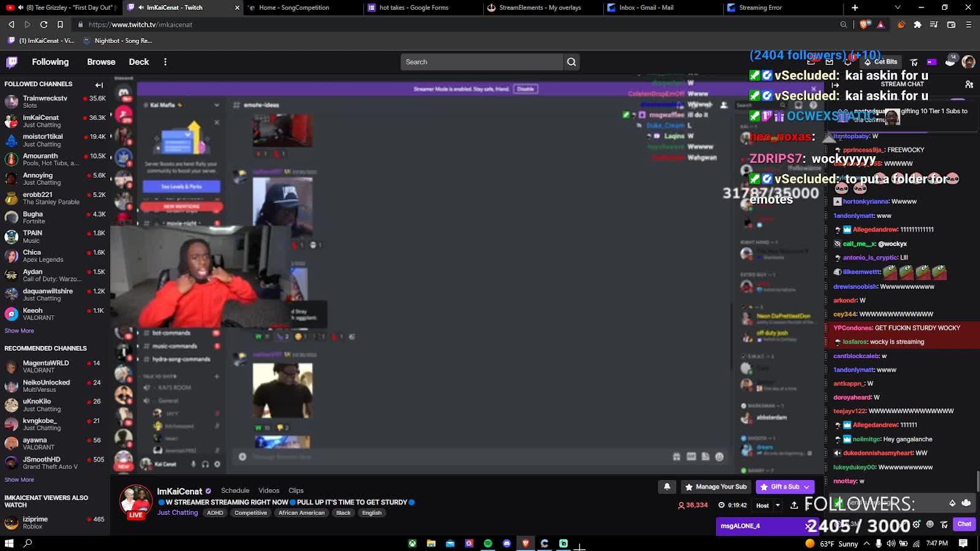980x551 pixels.
Task: Open the browser extensions puzzle icon
Action: pyautogui.click(x=917, y=24)
